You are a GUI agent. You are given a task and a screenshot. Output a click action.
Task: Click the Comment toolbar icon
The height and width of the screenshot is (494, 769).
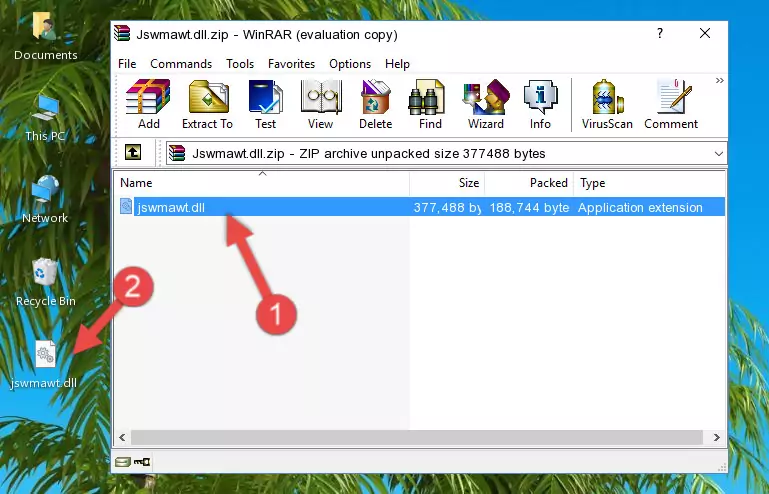tap(671, 104)
